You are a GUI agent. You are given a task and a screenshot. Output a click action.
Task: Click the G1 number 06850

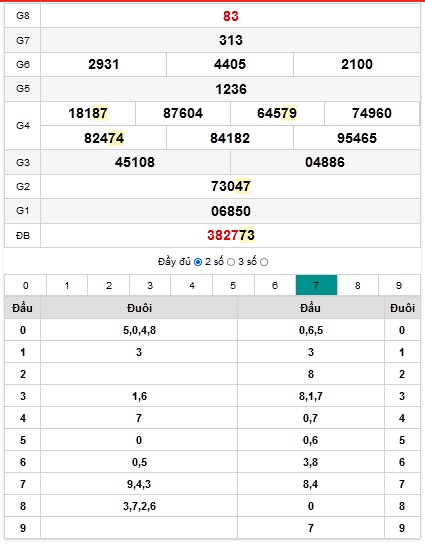(231, 211)
